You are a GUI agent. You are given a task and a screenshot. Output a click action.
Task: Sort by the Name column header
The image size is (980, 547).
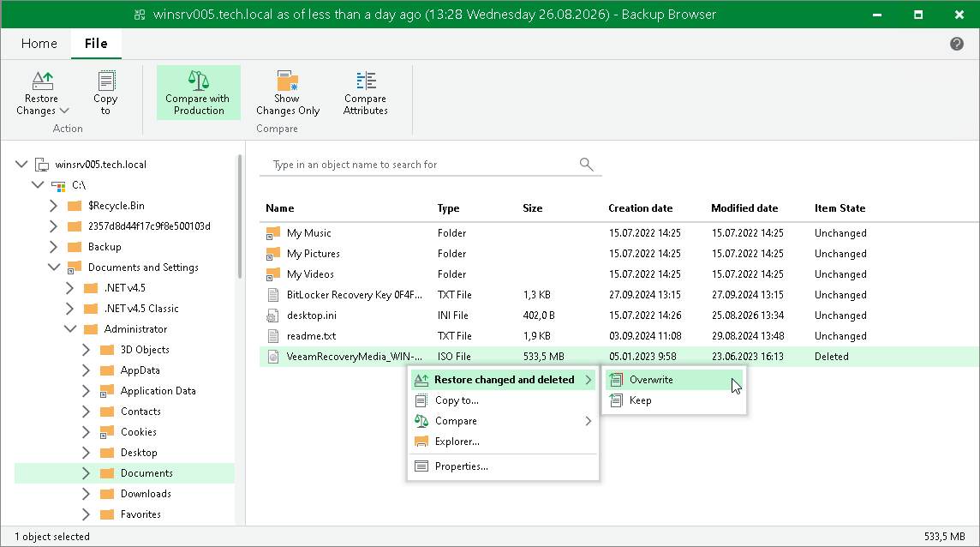(280, 208)
